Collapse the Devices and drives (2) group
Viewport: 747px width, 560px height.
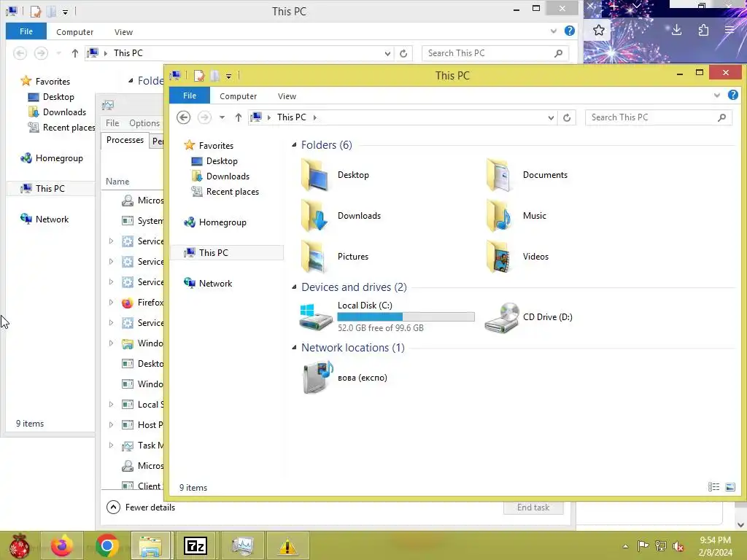pyautogui.click(x=294, y=287)
